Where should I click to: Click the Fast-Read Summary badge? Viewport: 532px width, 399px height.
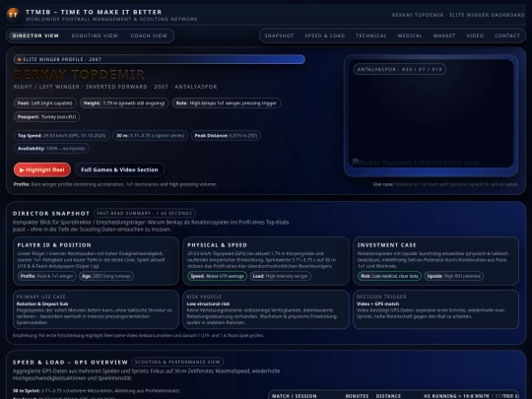point(145,213)
